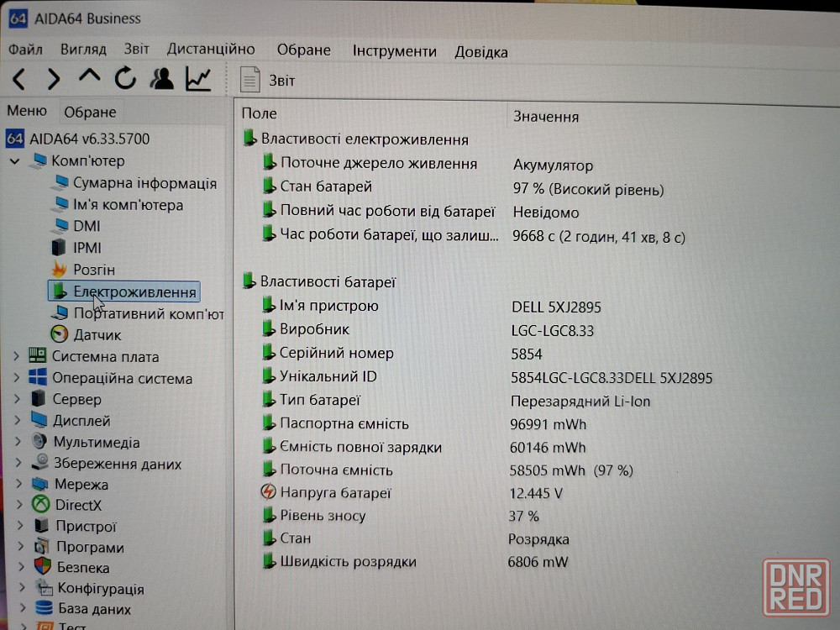Select the Рівень зносу row
840x630 pixels.
[x=400, y=516]
